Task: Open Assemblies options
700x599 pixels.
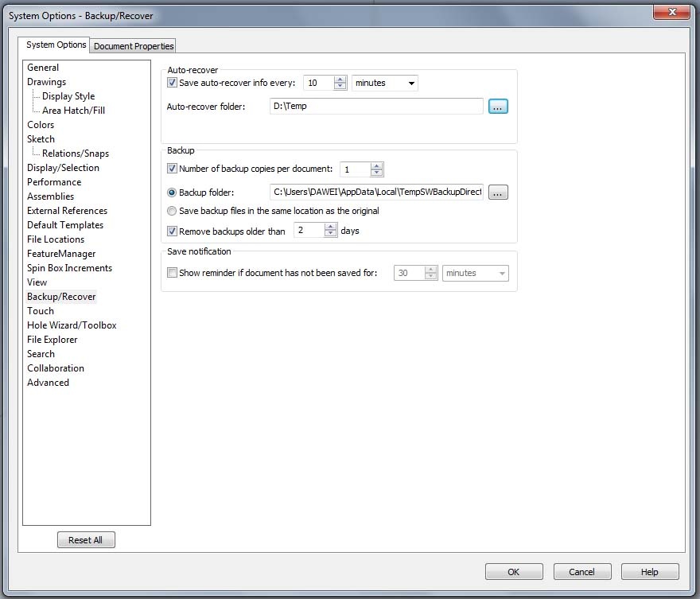Action: click(x=50, y=196)
